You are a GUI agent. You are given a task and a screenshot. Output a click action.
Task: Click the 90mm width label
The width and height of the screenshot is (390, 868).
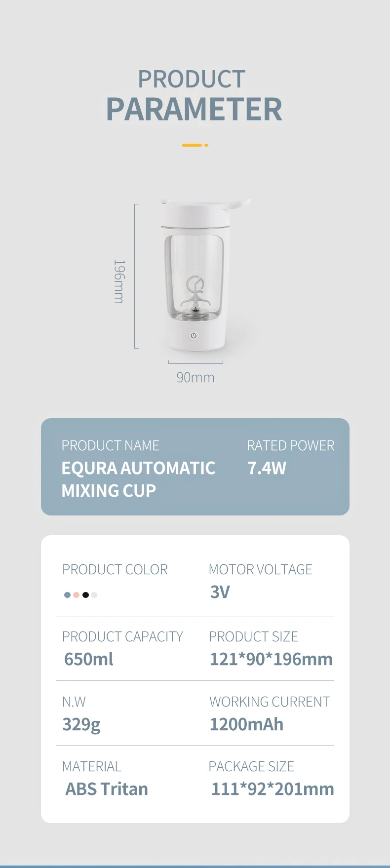coord(195,378)
